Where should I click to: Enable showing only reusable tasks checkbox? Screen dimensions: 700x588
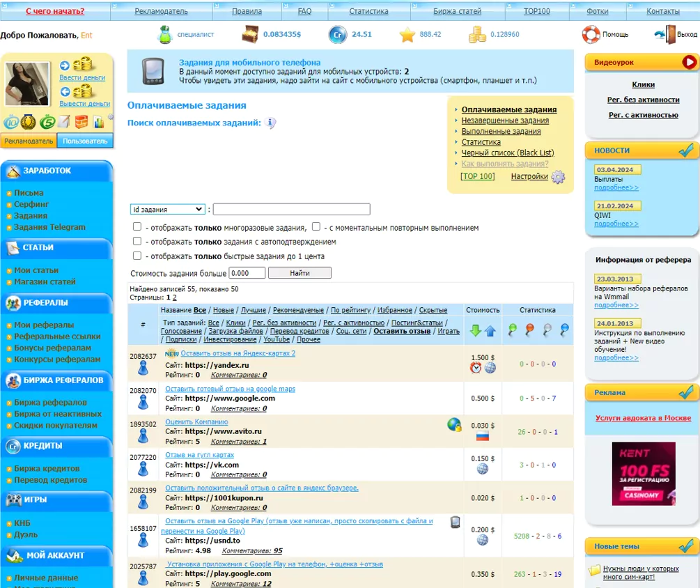pos(137,227)
